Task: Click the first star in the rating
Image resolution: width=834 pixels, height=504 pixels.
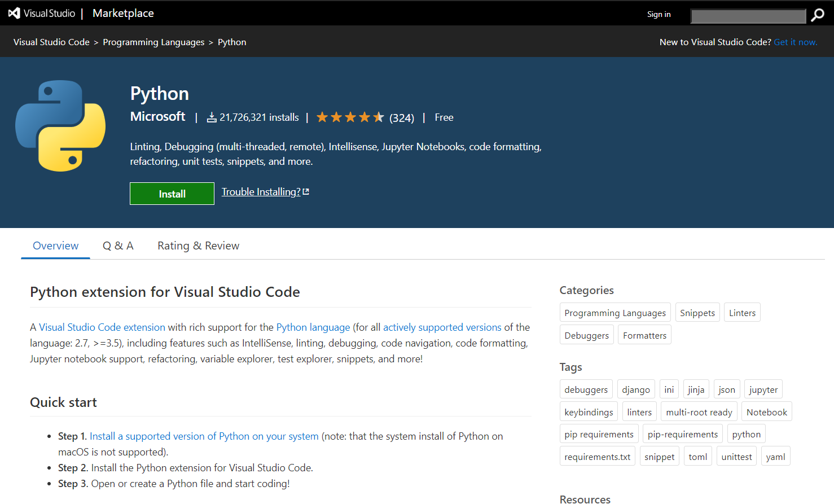Action: [322, 117]
